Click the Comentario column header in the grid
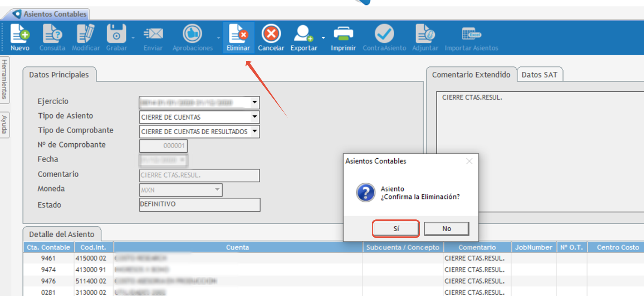 pos(477,247)
